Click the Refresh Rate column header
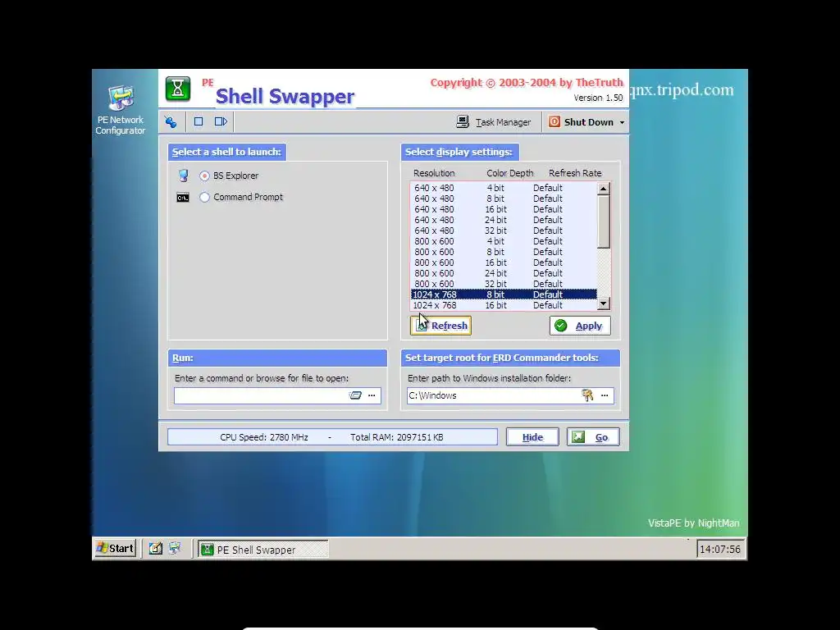This screenshot has height=630, width=840. (575, 173)
